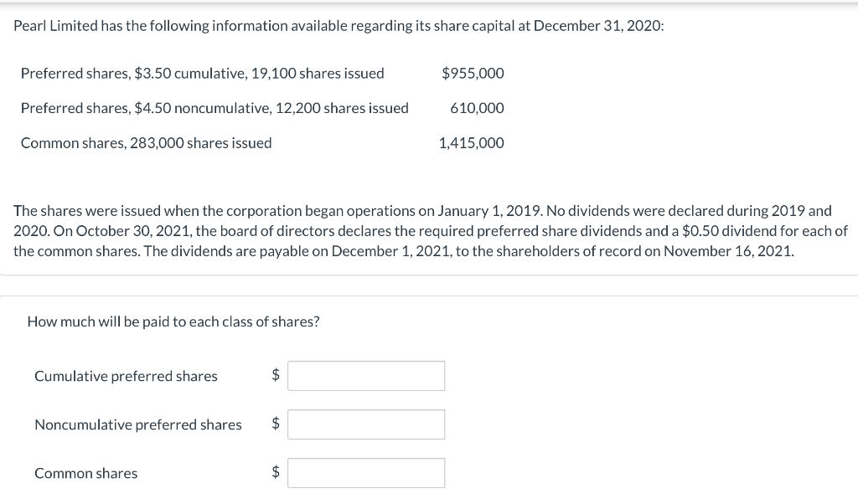Select the $955,000 amount
The image size is (858, 504).
click(473, 73)
